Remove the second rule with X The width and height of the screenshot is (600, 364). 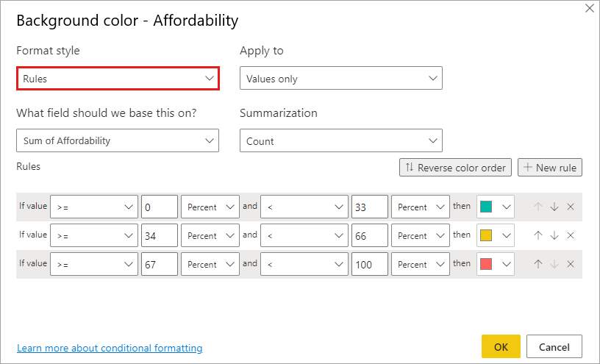pyautogui.click(x=571, y=235)
